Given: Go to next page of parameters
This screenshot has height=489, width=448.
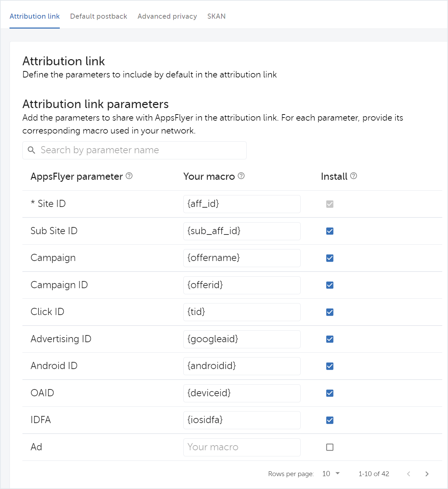Looking at the screenshot, I should tap(427, 474).
